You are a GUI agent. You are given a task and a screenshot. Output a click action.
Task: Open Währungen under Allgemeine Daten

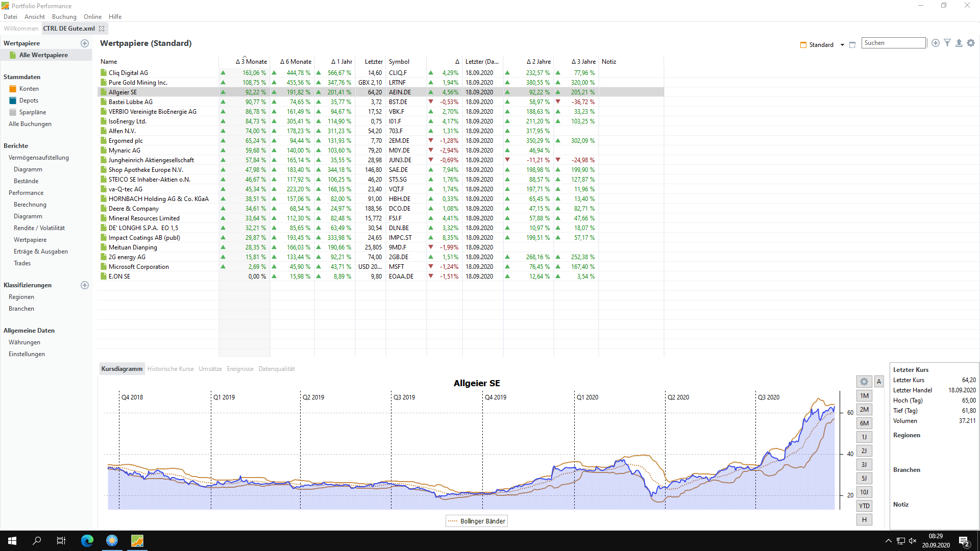[x=24, y=342]
